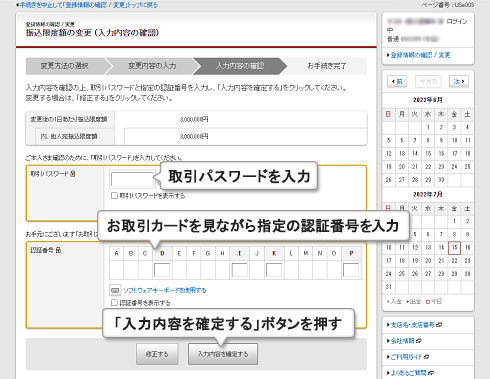The width and height of the screenshot is (490, 379).
Task: Click the software keyboard icon
Action: 115,290
